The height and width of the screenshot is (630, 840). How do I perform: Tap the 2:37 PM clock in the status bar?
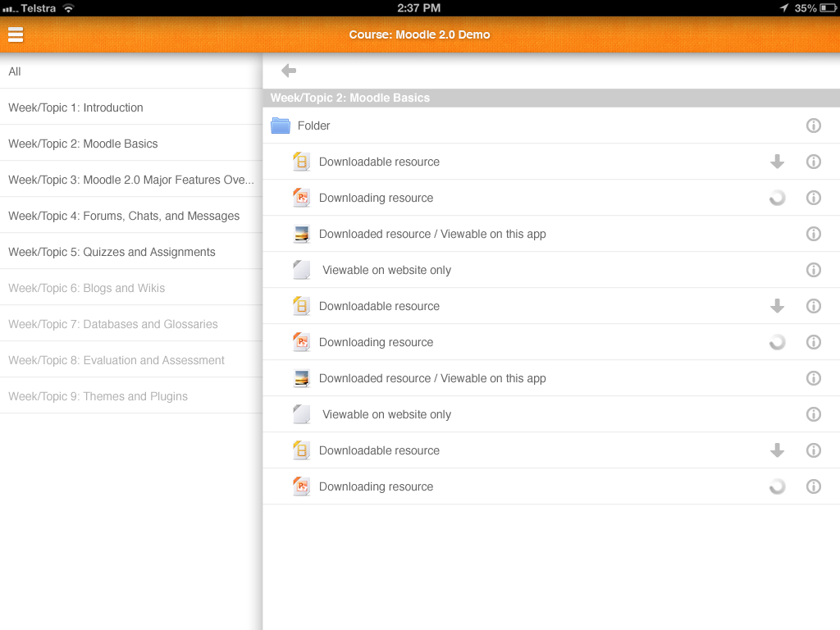419,8
